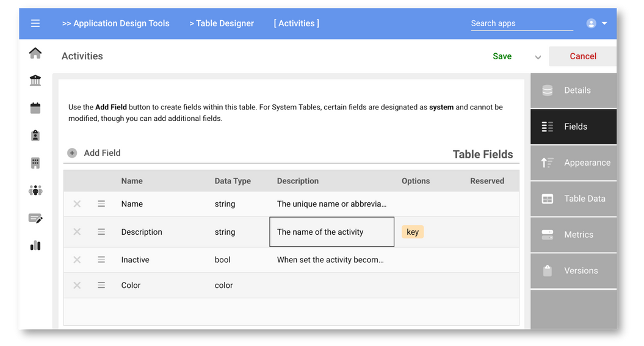Click the Application Design Tools breadcrumb
The width and height of the screenshot is (644, 346).
pos(116,23)
